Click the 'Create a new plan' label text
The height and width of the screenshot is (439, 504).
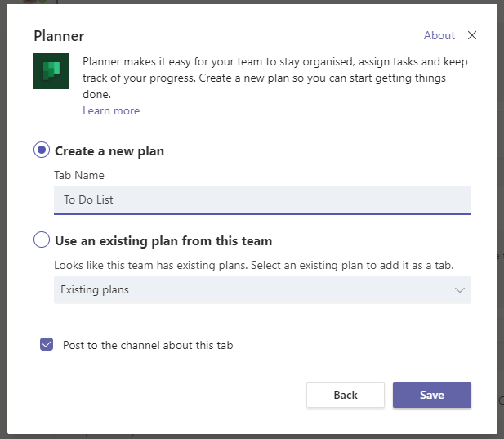pos(109,151)
